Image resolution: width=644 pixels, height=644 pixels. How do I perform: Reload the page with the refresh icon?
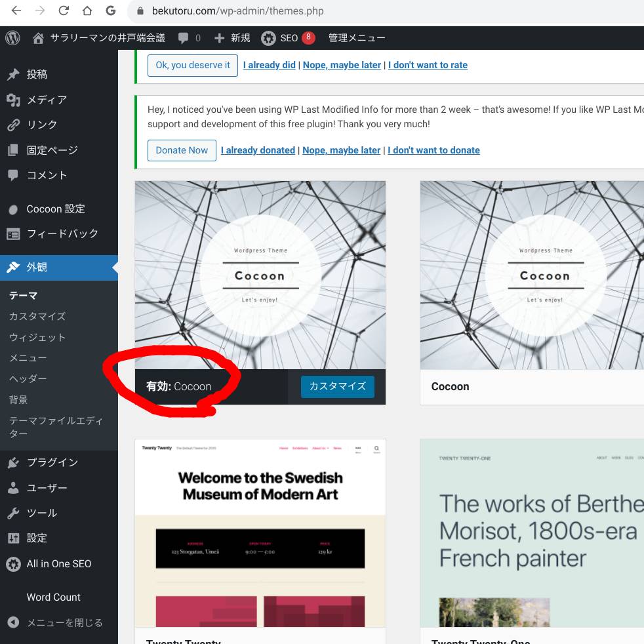click(64, 10)
